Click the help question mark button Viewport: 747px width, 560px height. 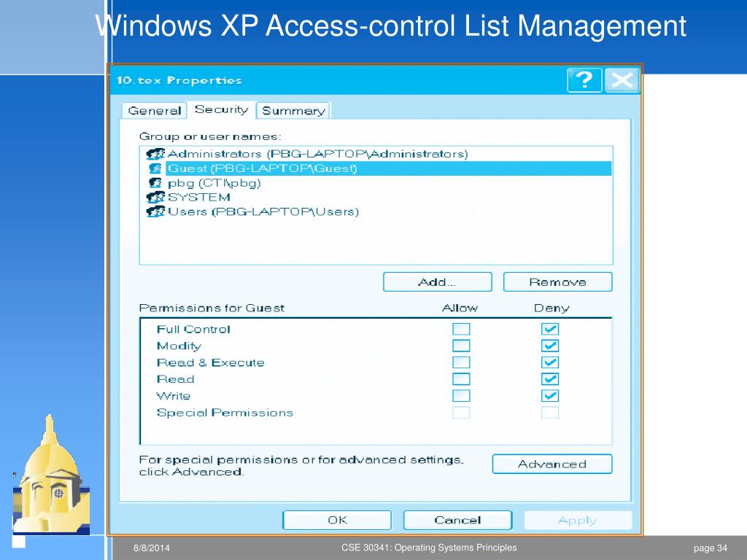(584, 80)
